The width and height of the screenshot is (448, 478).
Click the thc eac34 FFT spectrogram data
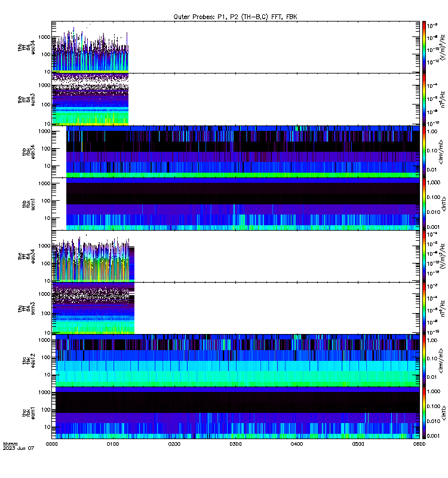tap(93, 259)
